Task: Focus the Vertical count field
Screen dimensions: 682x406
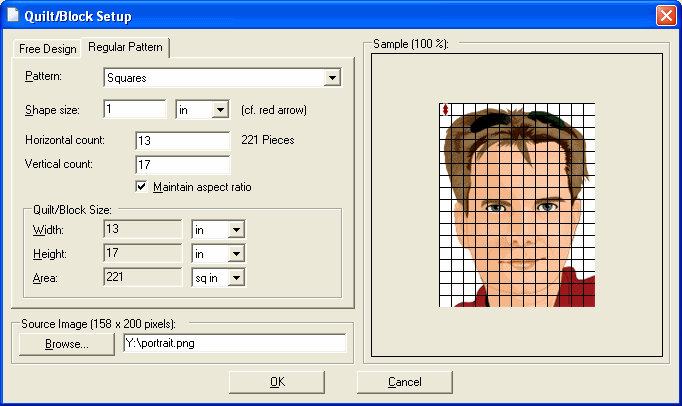Action: click(x=183, y=164)
